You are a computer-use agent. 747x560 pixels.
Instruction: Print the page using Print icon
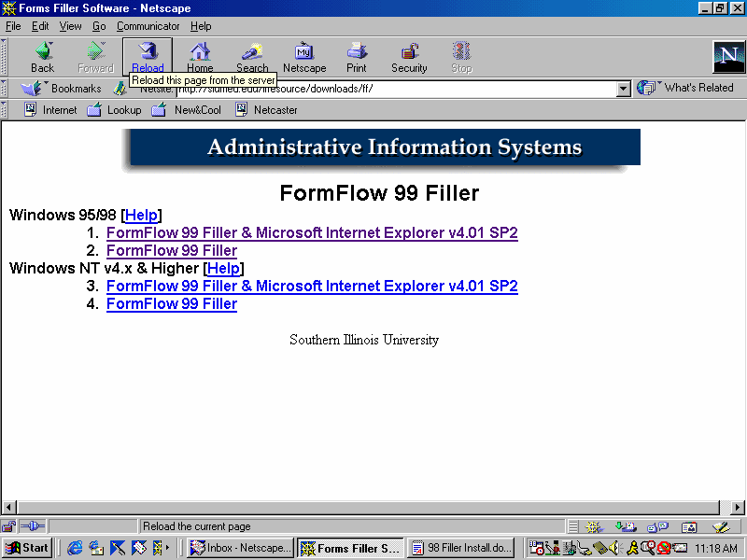[x=357, y=57]
